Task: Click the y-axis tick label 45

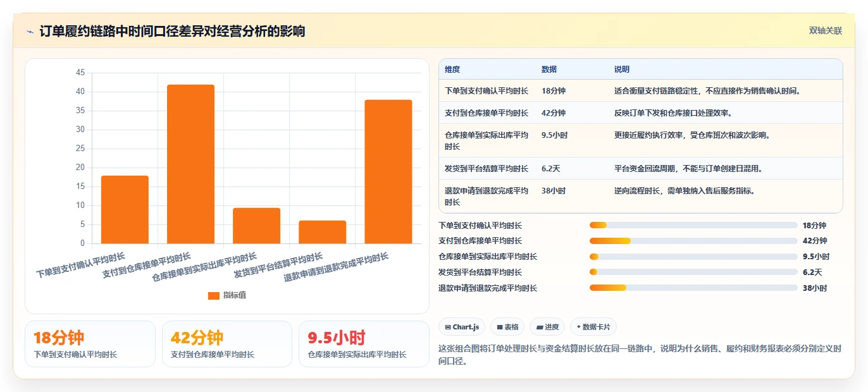Action: click(x=80, y=73)
